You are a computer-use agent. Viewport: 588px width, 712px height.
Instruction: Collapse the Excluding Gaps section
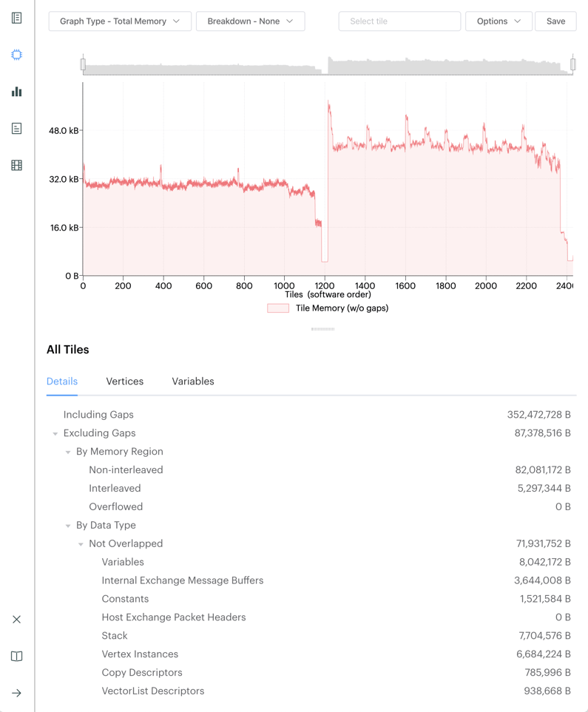click(55, 433)
